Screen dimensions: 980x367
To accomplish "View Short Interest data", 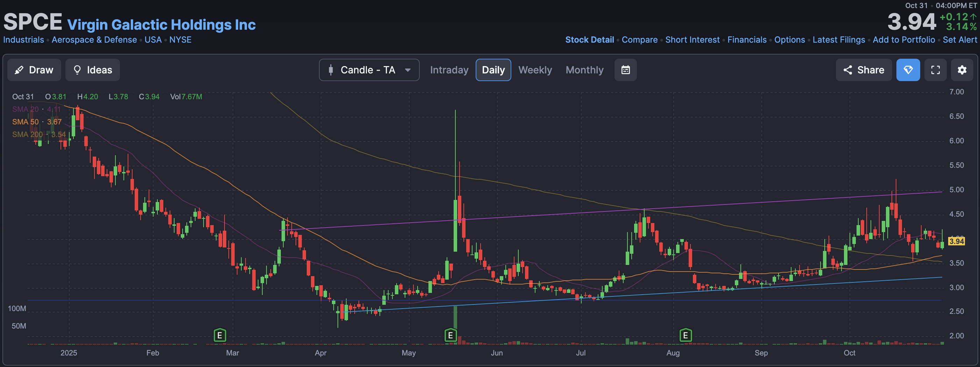I will click(693, 40).
